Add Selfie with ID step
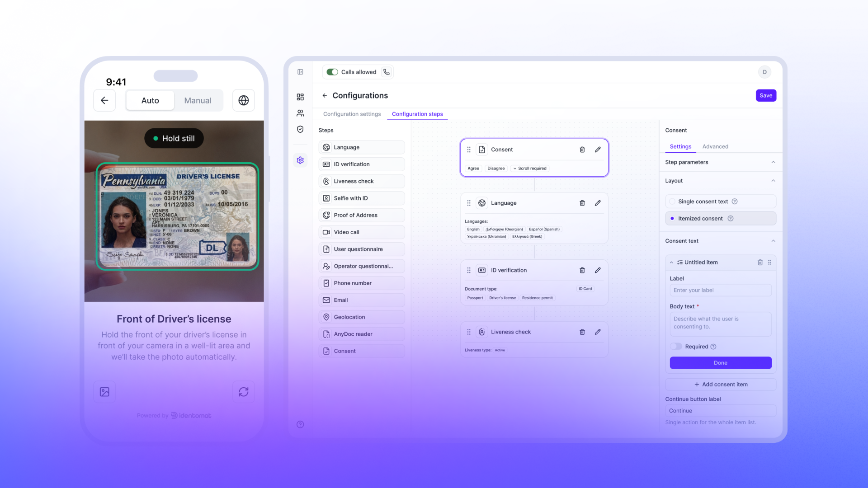The height and width of the screenshot is (488, 868). pyautogui.click(x=362, y=198)
